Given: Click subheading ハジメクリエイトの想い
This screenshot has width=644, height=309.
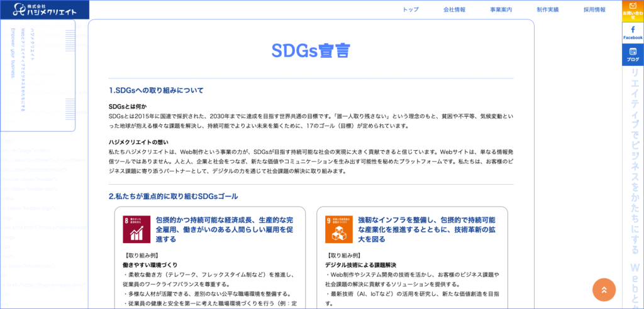Looking at the screenshot, I should [x=138, y=143].
